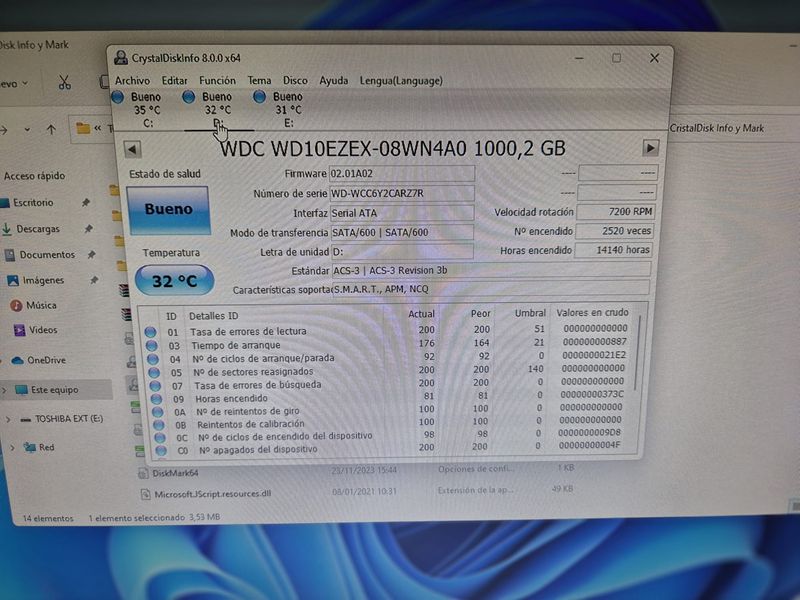The width and height of the screenshot is (800, 600).
Task: Click status icon for Reintentos de calibración
Action: pos(159,424)
